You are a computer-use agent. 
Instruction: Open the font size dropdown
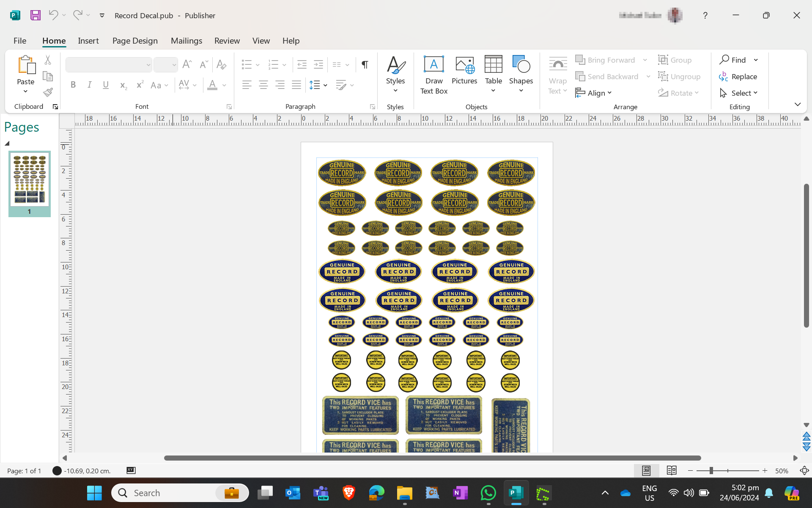click(174, 65)
